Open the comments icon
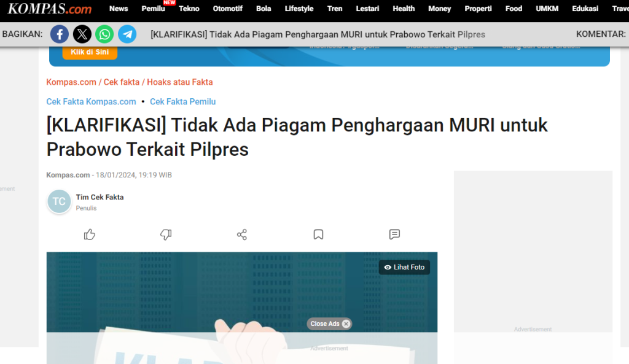 tap(394, 234)
